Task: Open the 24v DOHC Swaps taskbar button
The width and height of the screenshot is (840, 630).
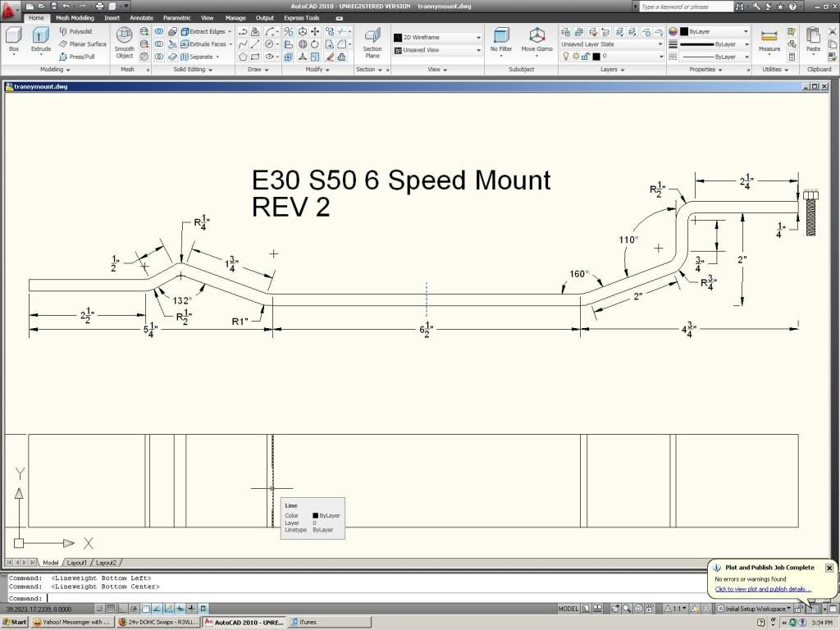Action: (x=158, y=622)
